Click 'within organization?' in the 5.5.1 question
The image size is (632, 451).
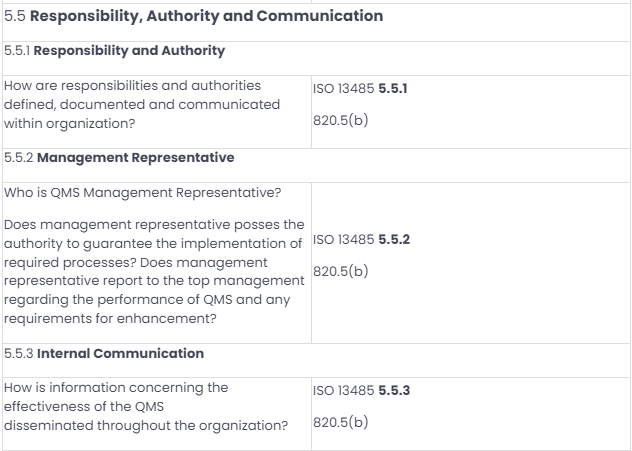(69, 123)
